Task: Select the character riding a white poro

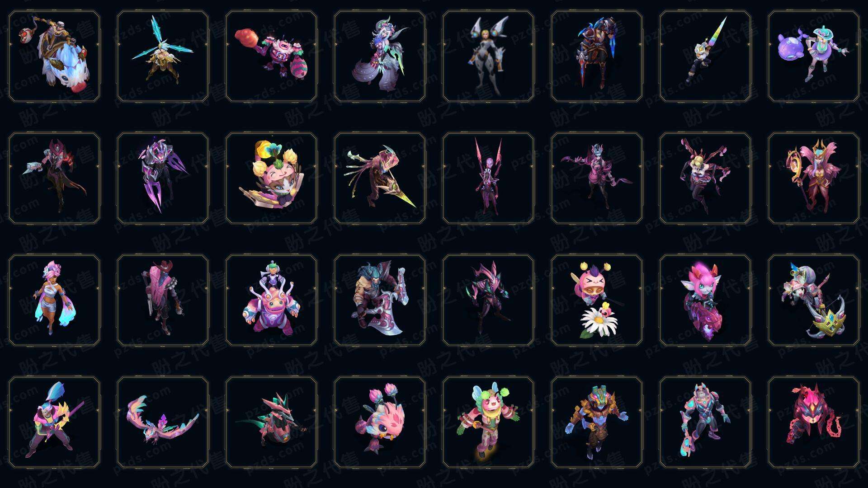Action: 54,56
